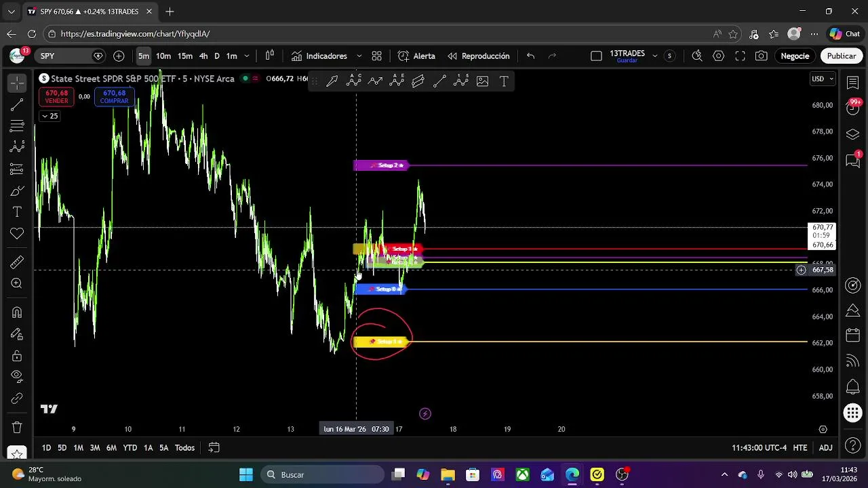Toggle keep drawing mode pencil-lock
This screenshot has height=488, width=868.
17,334
